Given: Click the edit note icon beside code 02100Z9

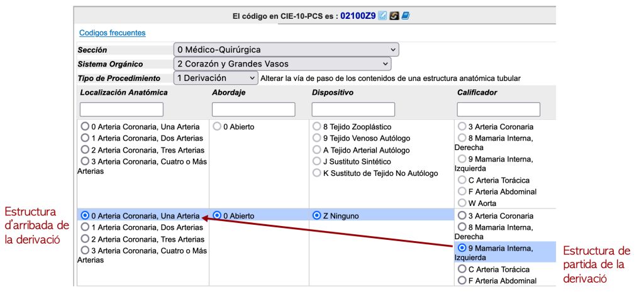Looking at the screenshot, I should click(382, 16).
